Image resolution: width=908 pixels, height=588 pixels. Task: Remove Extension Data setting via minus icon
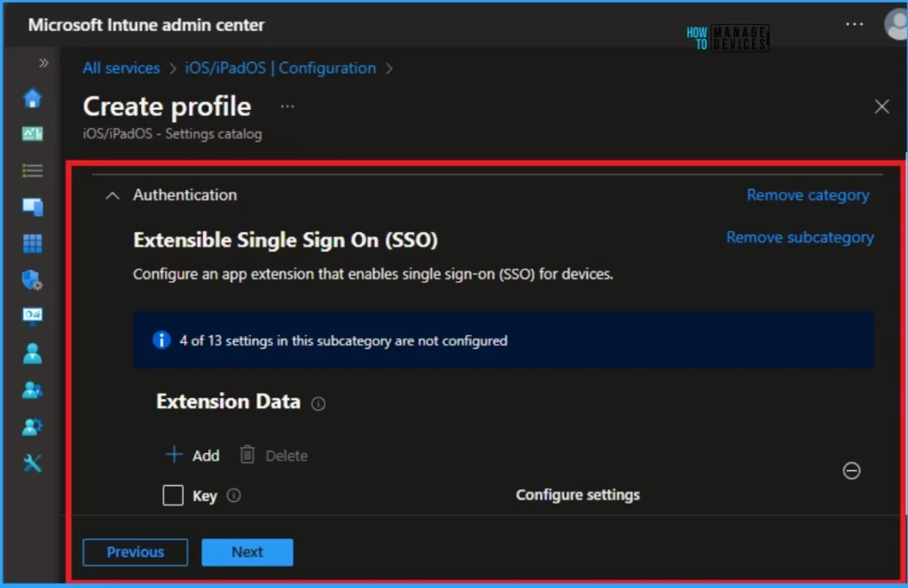tap(851, 470)
